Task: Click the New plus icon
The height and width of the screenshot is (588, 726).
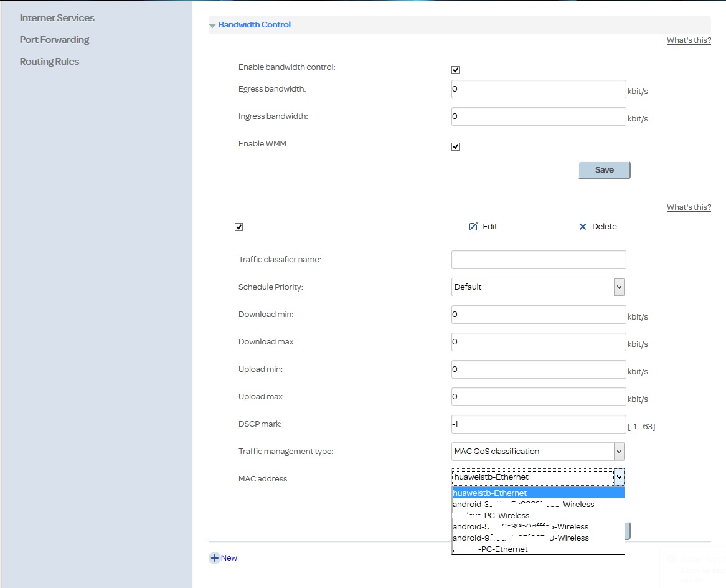Action: pos(215,558)
